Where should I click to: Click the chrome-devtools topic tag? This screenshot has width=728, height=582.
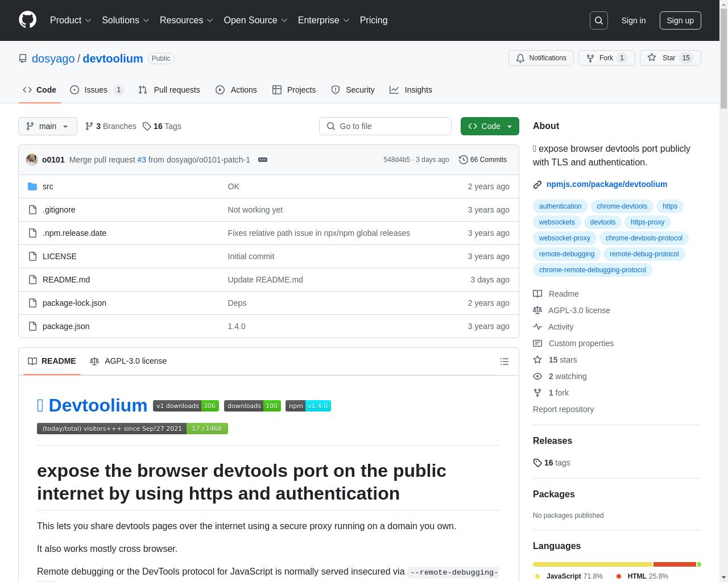(622, 206)
